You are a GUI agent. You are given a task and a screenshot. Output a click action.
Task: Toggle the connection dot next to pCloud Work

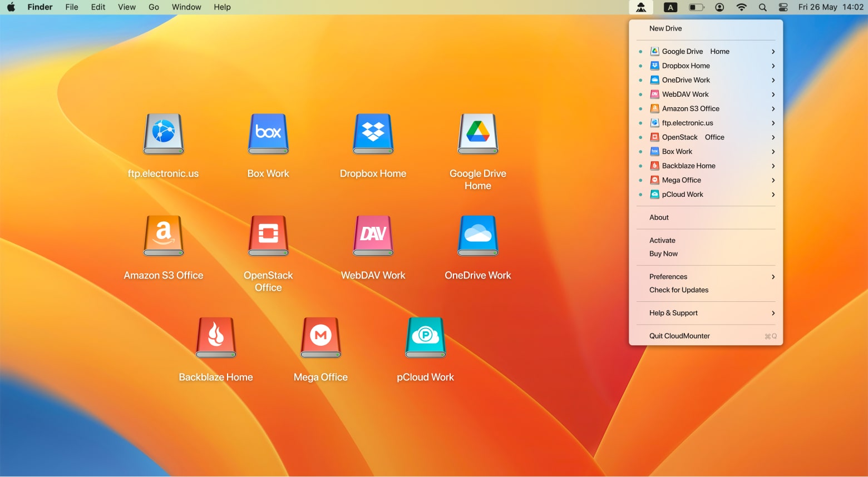point(640,195)
